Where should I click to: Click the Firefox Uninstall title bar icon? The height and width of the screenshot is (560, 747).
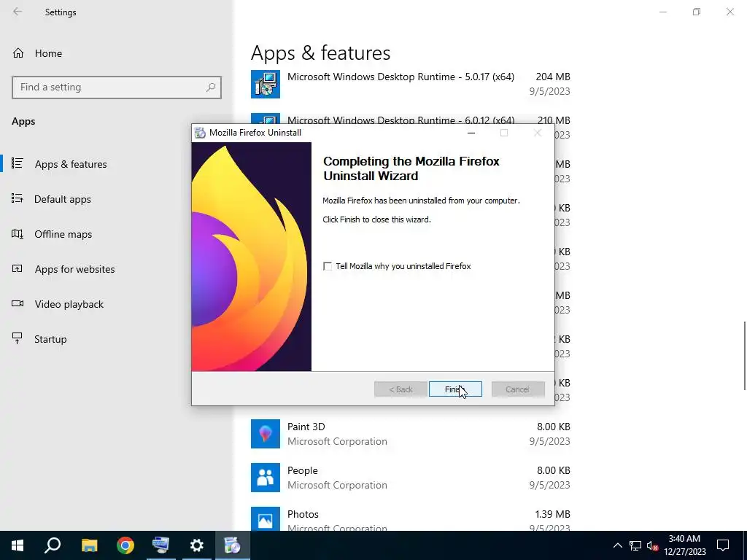(x=201, y=133)
